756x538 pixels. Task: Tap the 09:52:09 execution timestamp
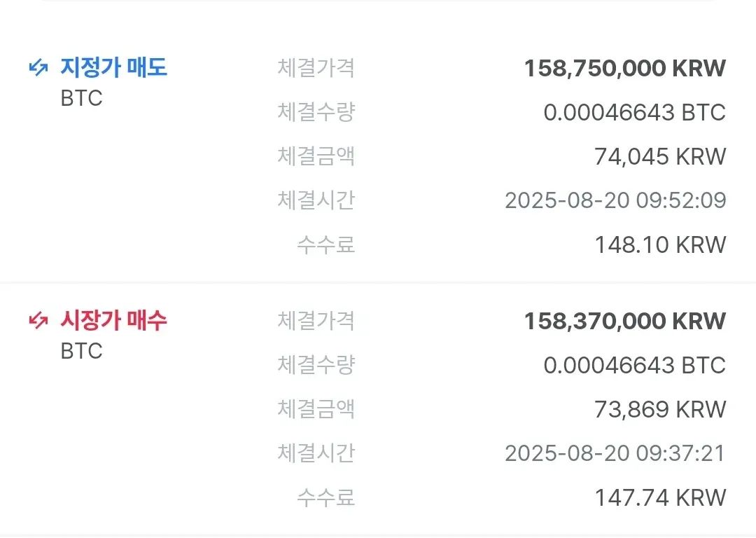click(615, 200)
